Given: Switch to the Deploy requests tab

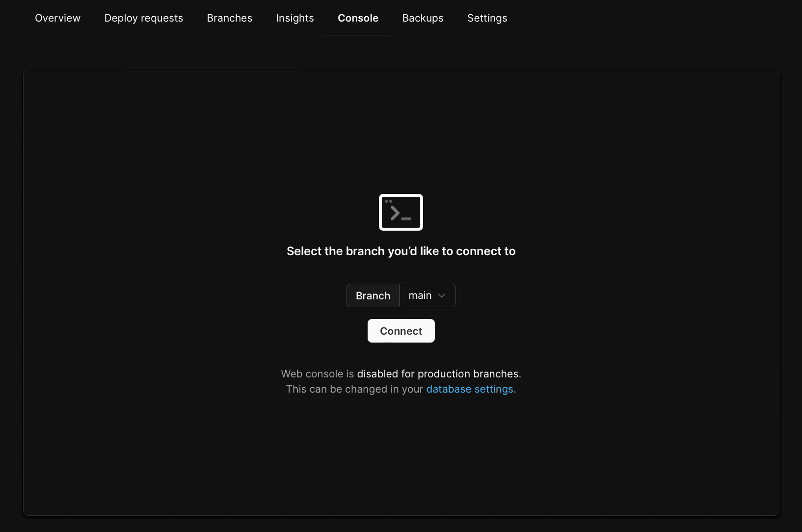Looking at the screenshot, I should [144, 18].
